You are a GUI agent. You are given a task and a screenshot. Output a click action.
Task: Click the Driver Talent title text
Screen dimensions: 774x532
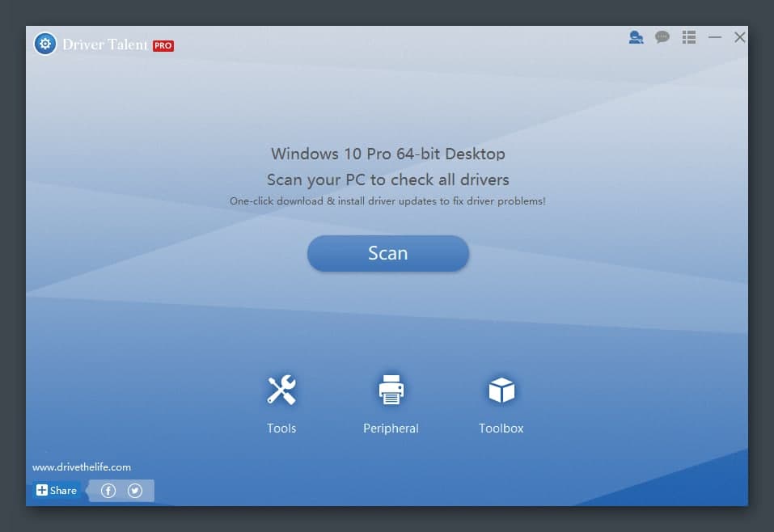(x=105, y=44)
